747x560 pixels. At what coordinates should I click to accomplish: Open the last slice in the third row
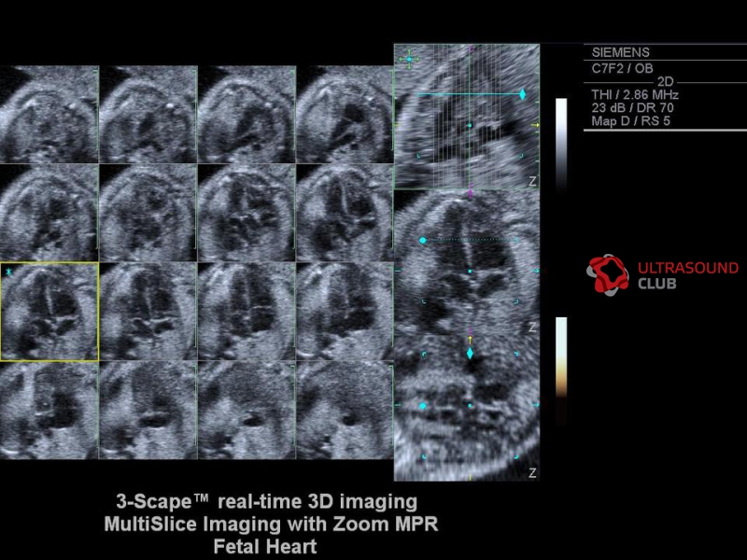pyautogui.click(x=345, y=312)
